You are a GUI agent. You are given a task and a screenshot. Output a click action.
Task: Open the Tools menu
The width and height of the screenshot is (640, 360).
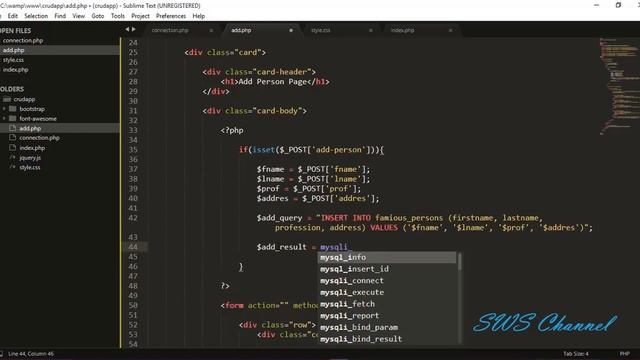point(118,16)
